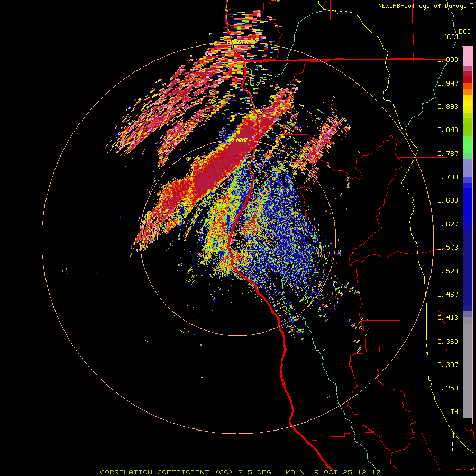The image size is (476, 476).
Task: Pick the orange color bar segment
Action: coord(467,91)
